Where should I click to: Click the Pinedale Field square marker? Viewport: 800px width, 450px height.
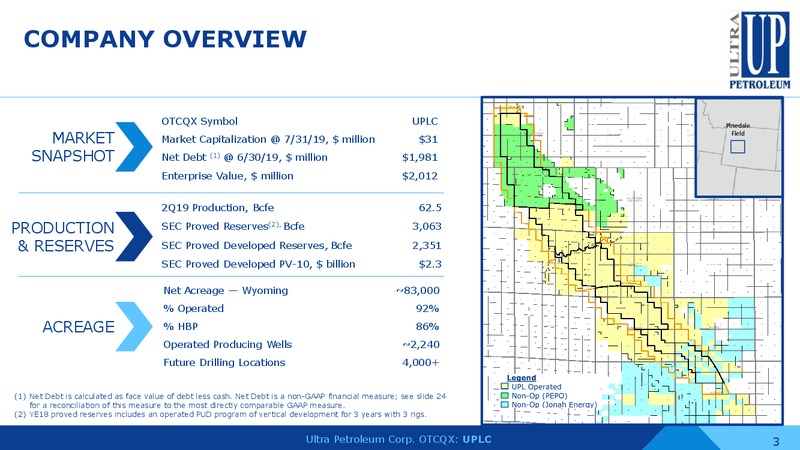coord(738,147)
